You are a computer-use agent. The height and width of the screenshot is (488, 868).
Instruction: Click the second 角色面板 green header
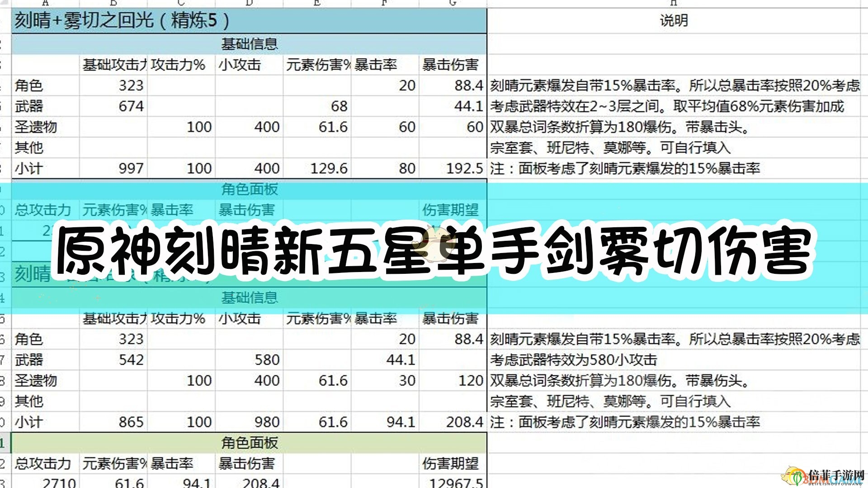(249, 443)
